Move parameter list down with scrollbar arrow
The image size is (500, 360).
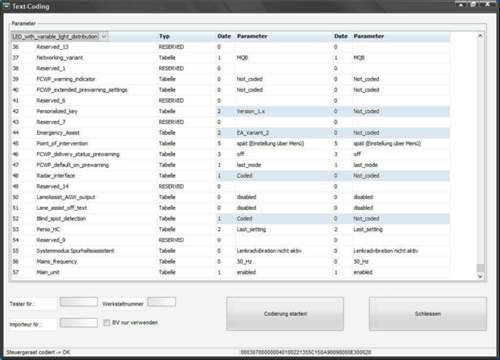(x=480, y=276)
